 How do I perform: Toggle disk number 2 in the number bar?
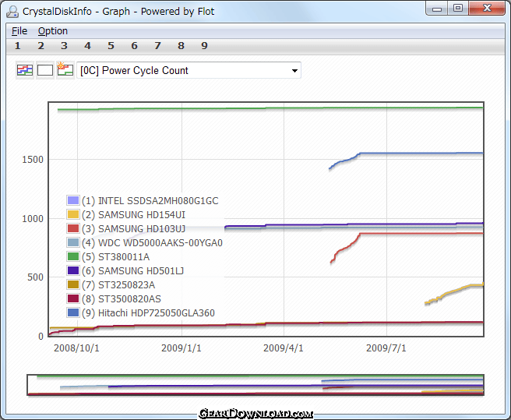pos(41,46)
